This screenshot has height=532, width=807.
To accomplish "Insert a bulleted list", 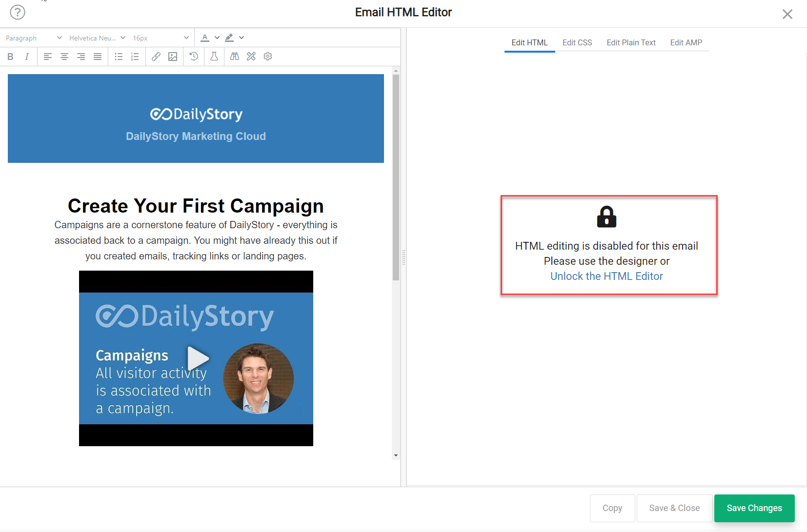I will [119, 57].
